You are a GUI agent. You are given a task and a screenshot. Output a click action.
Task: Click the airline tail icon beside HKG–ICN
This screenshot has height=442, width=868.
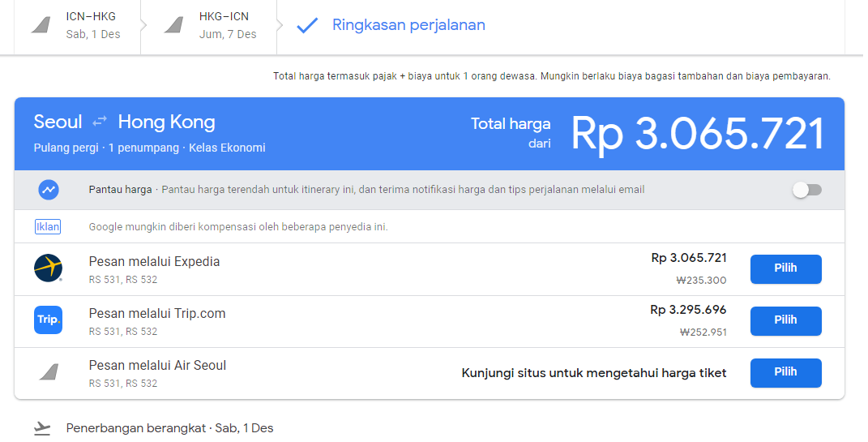click(x=173, y=25)
